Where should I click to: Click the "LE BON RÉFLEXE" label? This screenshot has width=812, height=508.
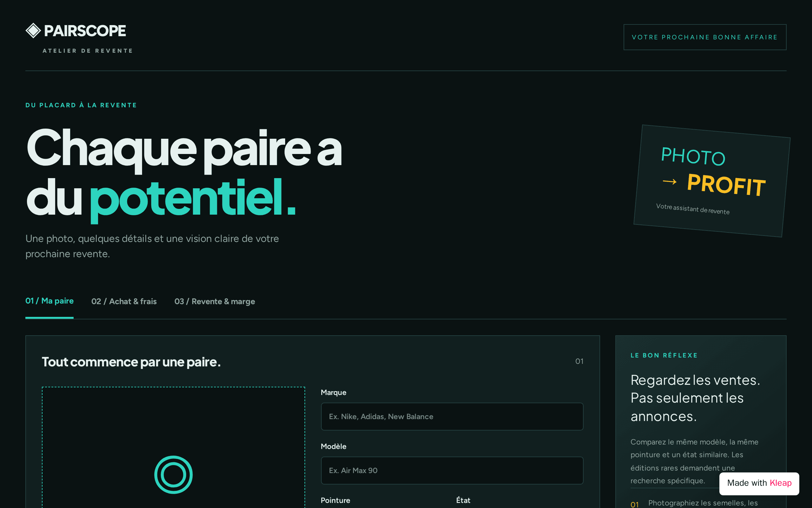click(664, 356)
